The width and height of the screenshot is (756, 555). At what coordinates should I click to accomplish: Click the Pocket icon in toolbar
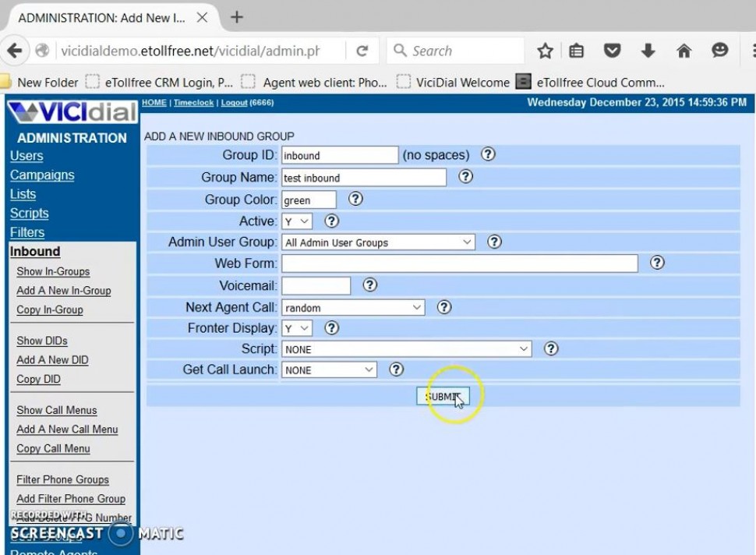click(612, 51)
